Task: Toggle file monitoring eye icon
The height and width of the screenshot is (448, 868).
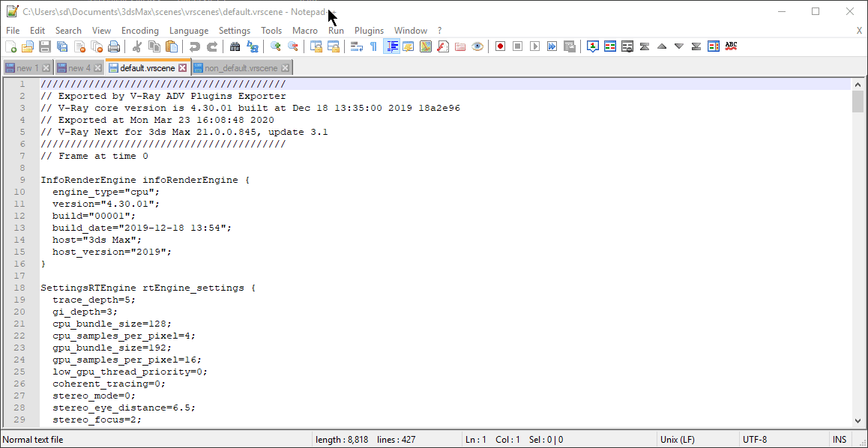Action: pos(477,46)
